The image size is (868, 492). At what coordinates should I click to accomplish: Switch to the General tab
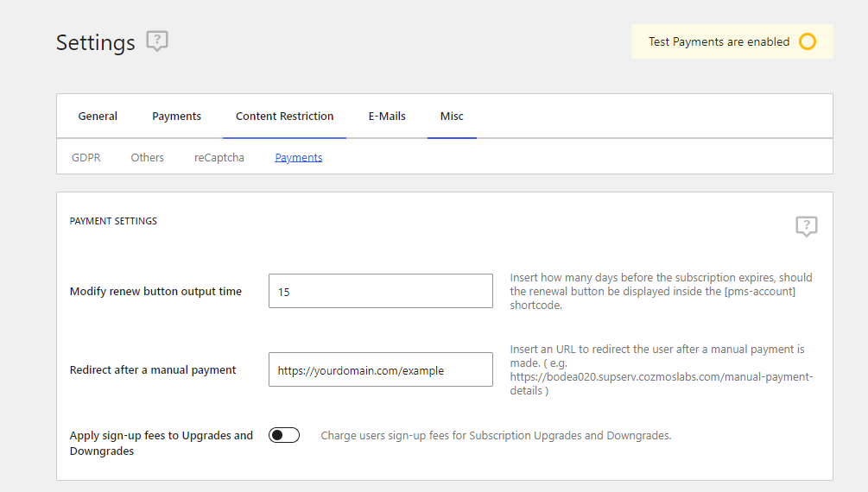(98, 116)
